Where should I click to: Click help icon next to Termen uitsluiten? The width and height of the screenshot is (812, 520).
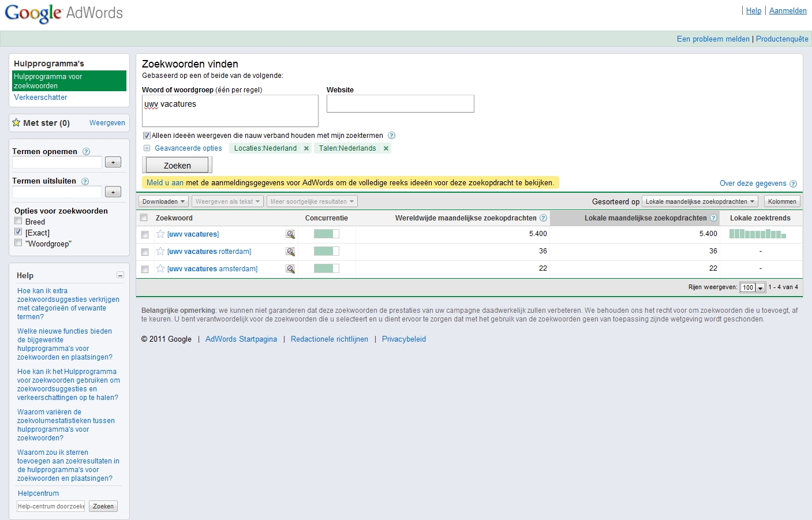[85, 181]
